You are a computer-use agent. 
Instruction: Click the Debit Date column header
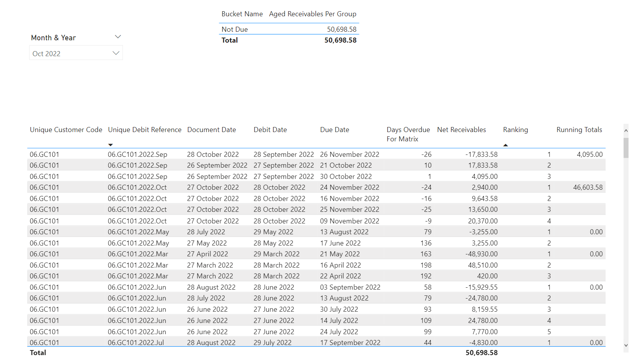270,130
